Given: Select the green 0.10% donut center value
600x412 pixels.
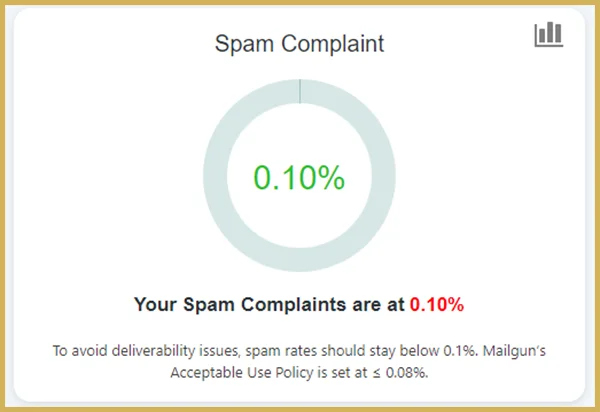Looking at the screenshot, I should [299, 178].
